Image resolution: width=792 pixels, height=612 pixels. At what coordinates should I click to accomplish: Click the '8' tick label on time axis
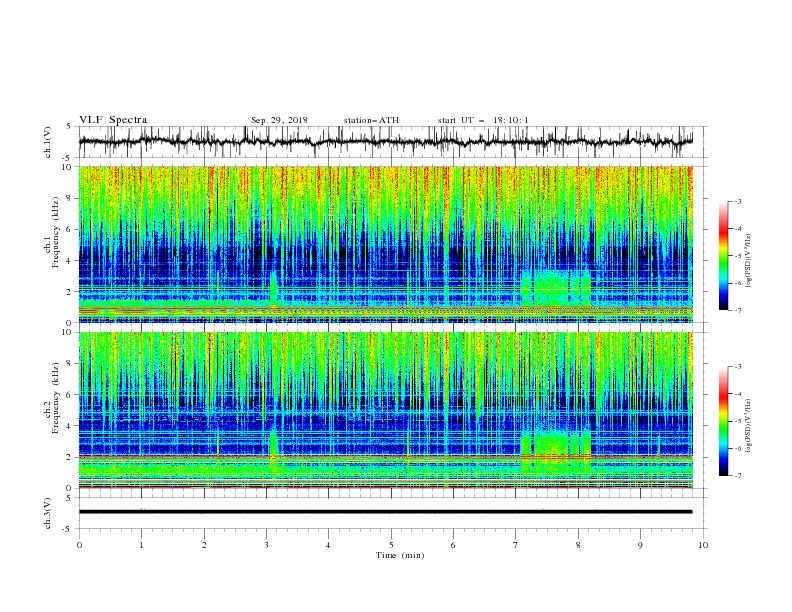pos(578,545)
